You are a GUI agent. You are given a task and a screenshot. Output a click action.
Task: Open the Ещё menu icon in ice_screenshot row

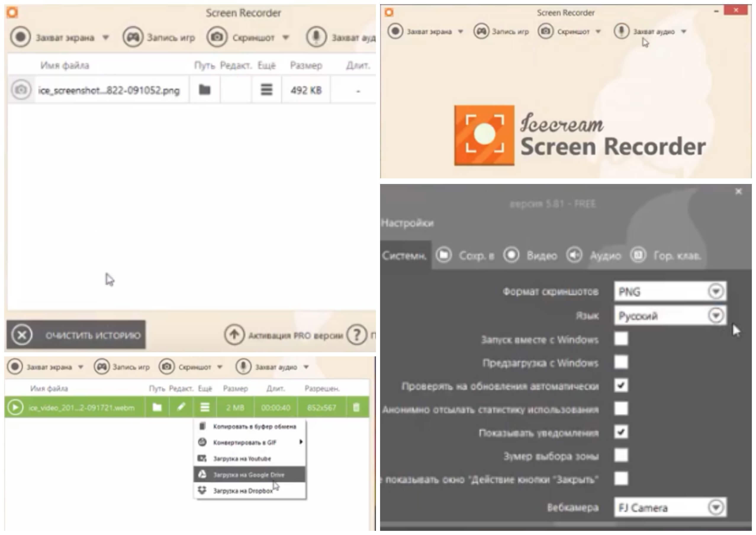266,89
